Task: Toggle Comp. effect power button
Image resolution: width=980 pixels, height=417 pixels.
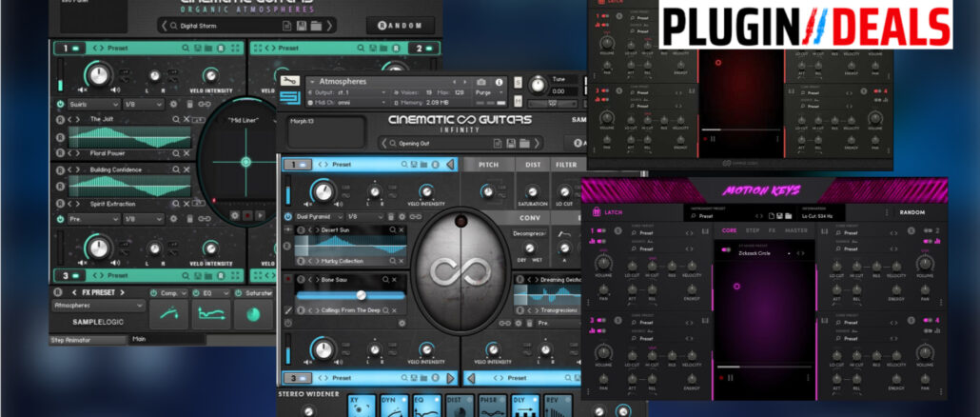Action: pos(154,292)
